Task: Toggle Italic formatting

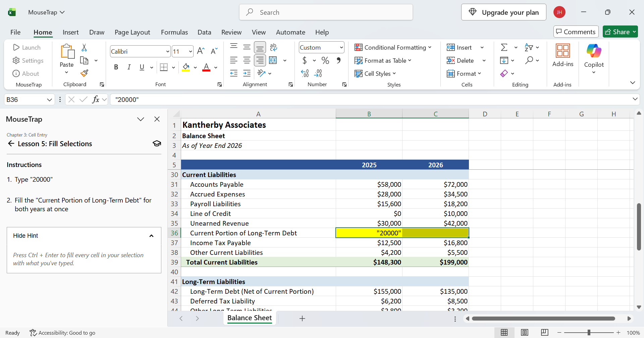Action: [x=129, y=67]
